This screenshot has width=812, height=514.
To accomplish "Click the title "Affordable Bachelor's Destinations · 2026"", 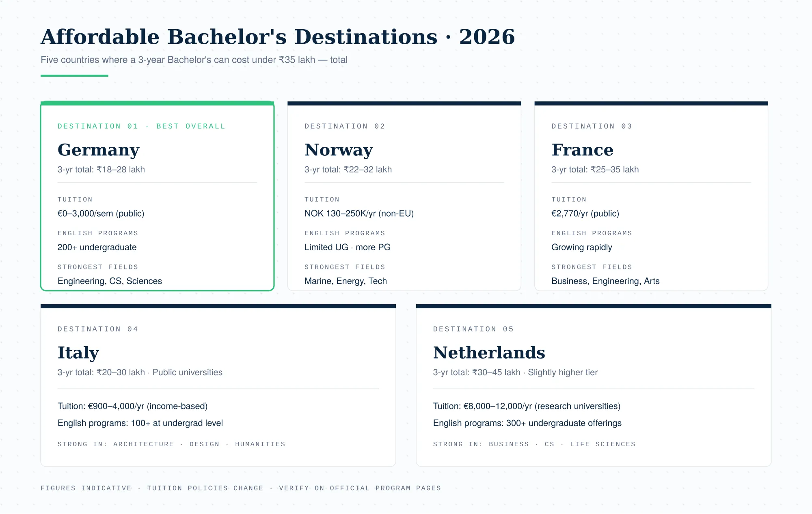I will pos(278,37).
